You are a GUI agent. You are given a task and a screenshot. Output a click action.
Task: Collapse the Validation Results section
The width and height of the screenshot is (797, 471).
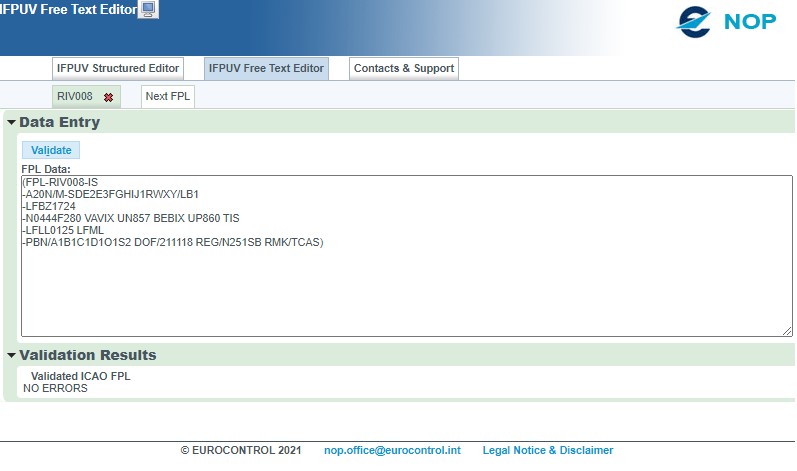(x=11, y=355)
